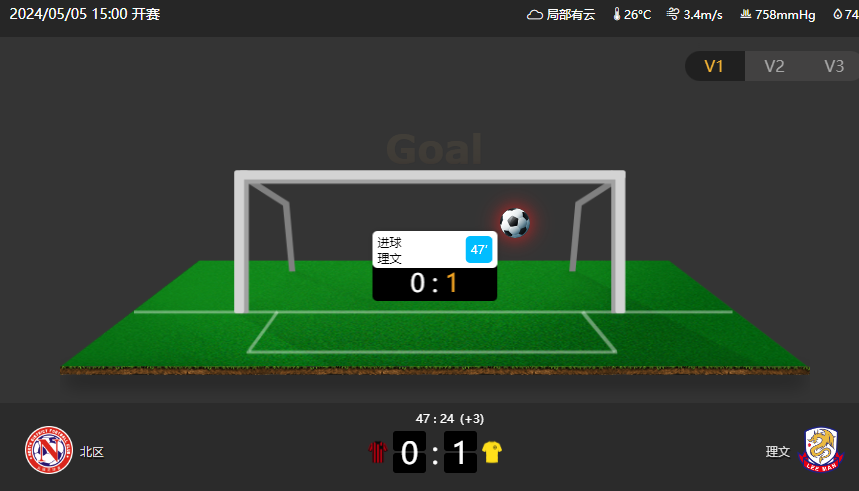This screenshot has width=859, height=491.
Task: Click the home score digit 0
Action: pos(409,452)
